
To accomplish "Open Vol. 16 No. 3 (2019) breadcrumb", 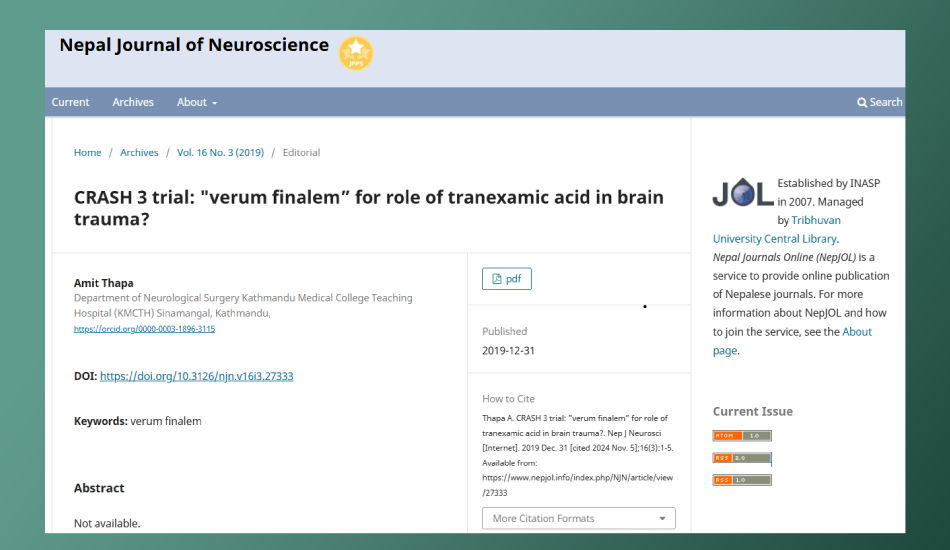I will click(221, 153).
